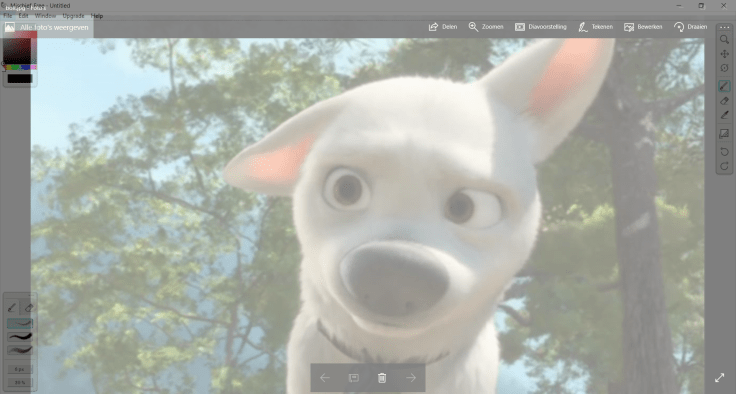Select the third soft brush preset
This screenshot has height=394, width=736.
click(x=20, y=350)
